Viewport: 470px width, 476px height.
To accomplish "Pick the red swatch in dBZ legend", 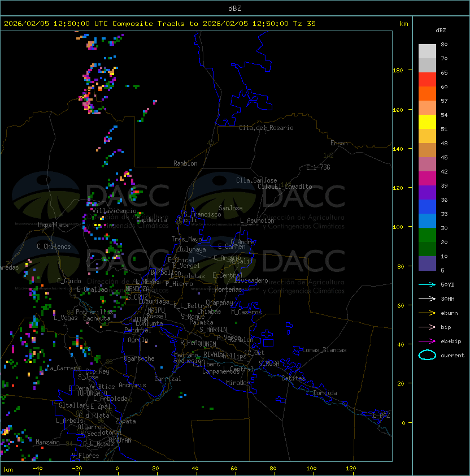I will pyautogui.click(x=427, y=80).
